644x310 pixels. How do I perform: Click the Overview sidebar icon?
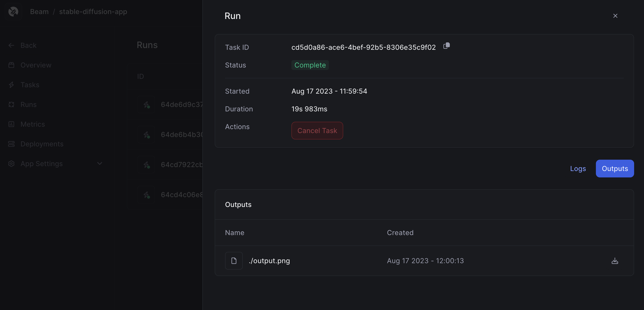point(11,65)
